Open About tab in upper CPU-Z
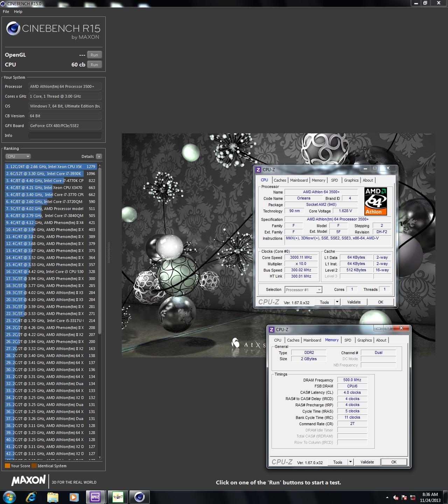Image resolution: width=448 pixels, height=504 pixels. (x=368, y=180)
